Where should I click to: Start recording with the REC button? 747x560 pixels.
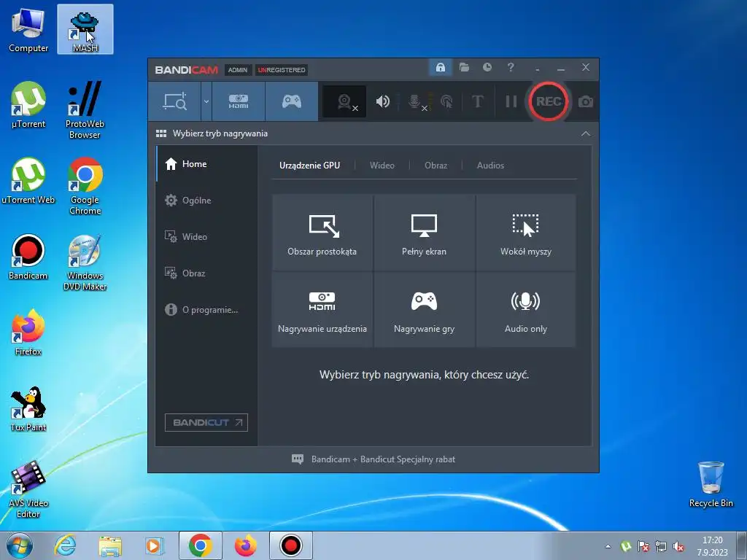pyautogui.click(x=548, y=101)
